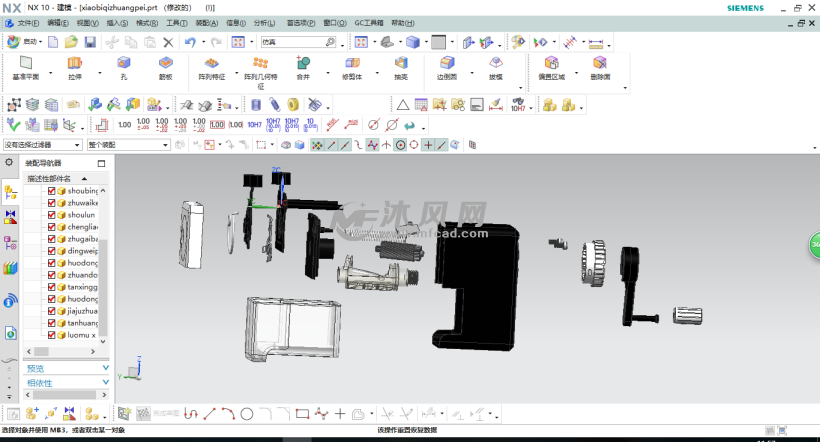Screen dimensions: 820x442
Task: Open the 分析(L) menu
Action: 265,23
